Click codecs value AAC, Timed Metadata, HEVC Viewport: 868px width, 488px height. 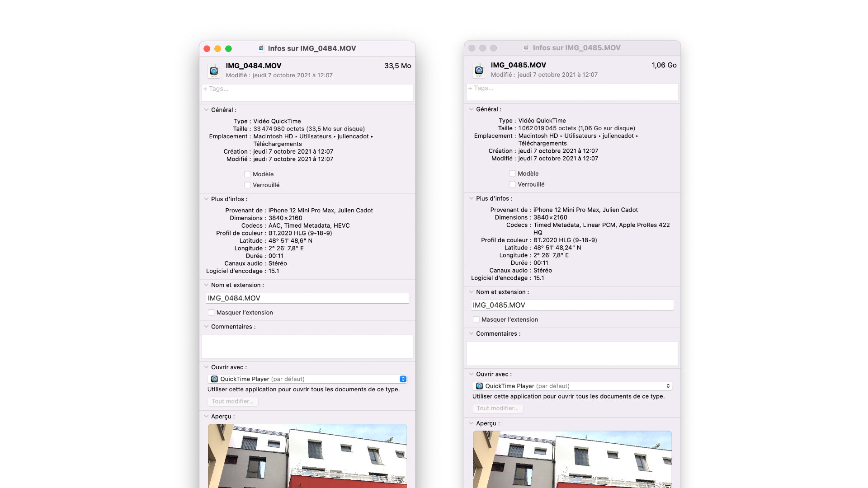[309, 226]
